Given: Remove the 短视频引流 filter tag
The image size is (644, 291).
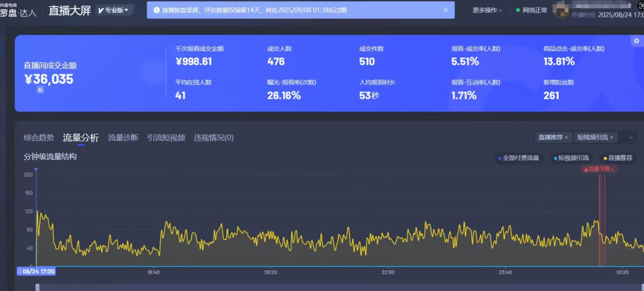Looking at the screenshot, I should 612,138.
